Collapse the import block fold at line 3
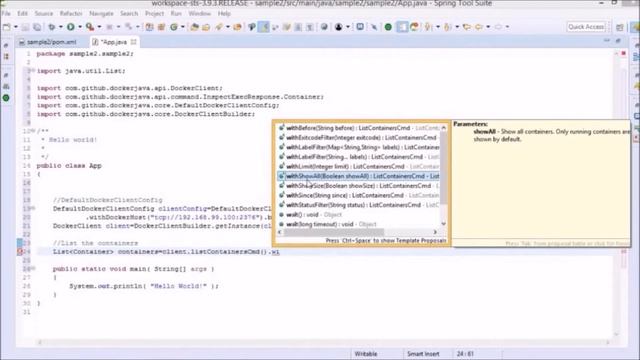Viewport: 640px width, 360px height. click(33, 71)
